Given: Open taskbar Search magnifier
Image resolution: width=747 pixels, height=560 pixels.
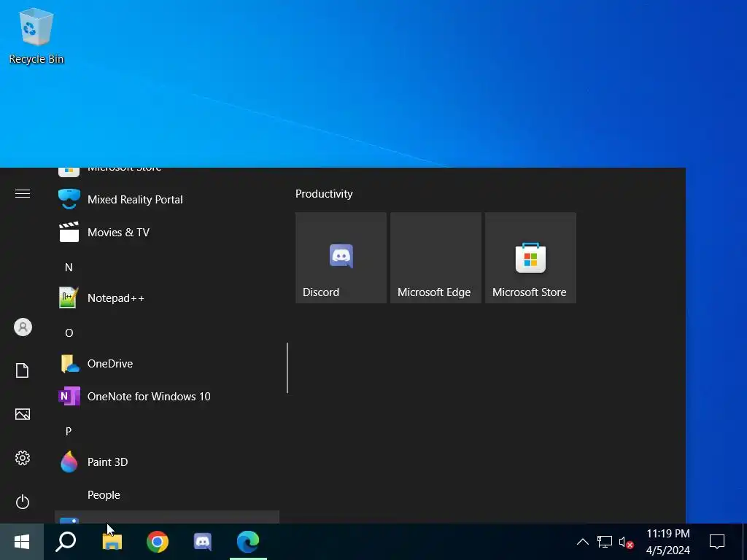Looking at the screenshot, I should pos(66,542).
